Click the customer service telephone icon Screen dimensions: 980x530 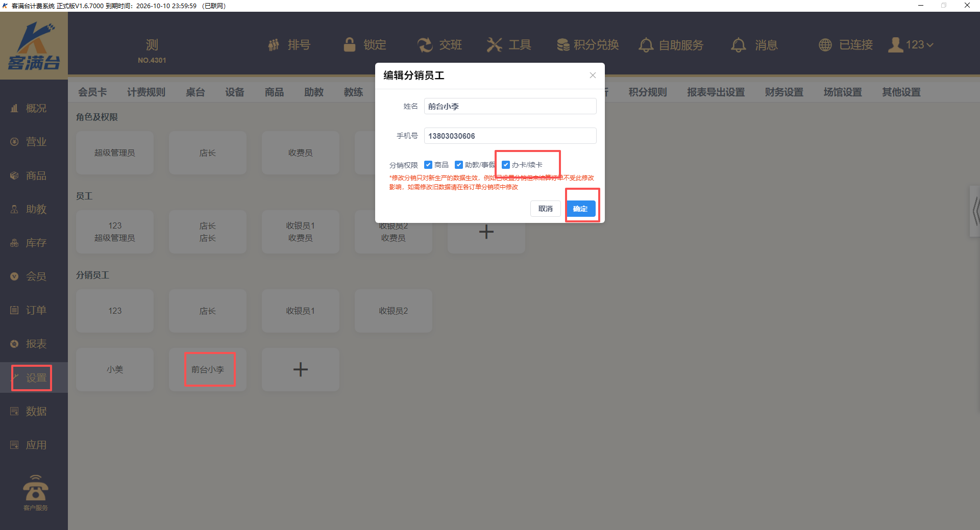click(35, 489)
